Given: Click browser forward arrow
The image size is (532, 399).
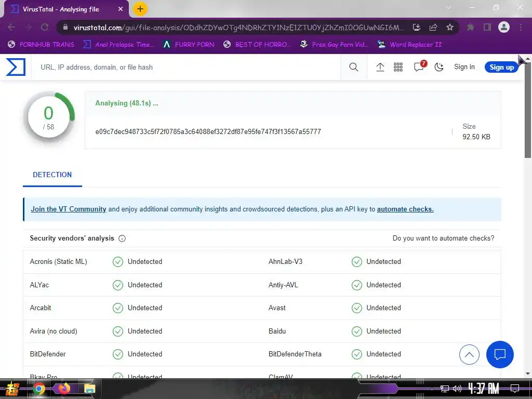Looking at the screenshot, I should pyautogui.click(x=28, y=27).
